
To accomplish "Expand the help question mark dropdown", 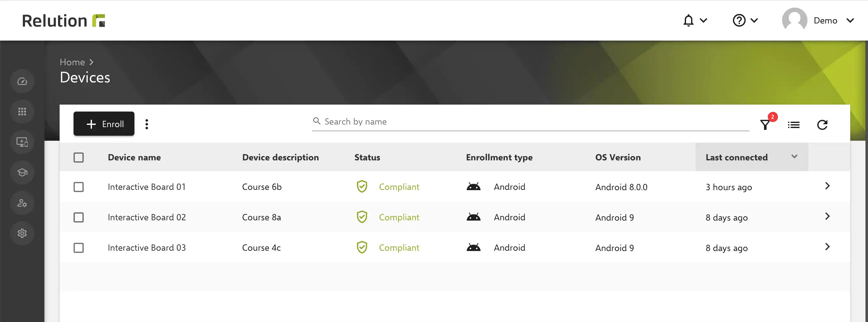I will pyautogui.click(x=745, y=21).
